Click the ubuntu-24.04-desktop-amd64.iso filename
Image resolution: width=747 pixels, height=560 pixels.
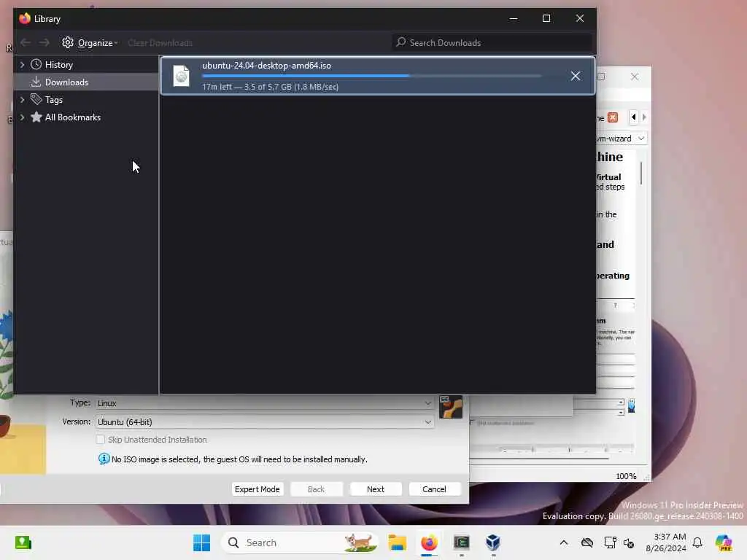[x=266, y=65]
